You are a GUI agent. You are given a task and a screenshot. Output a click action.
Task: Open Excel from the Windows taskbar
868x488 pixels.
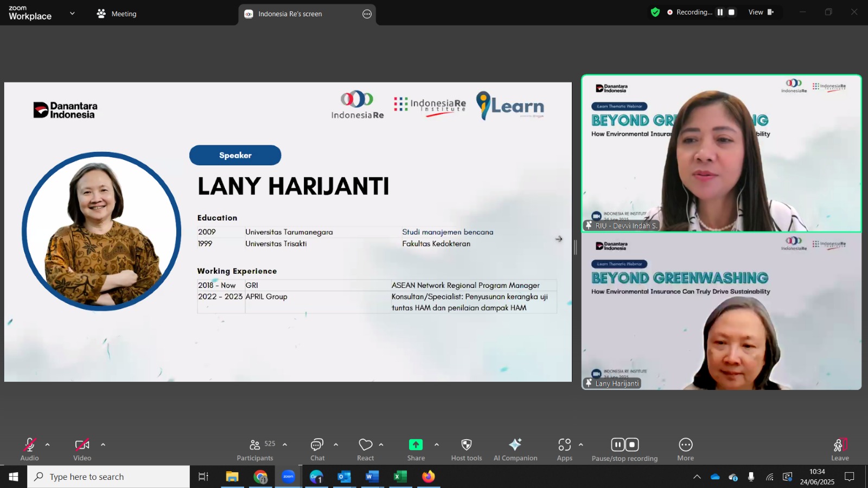coord(400,477)
